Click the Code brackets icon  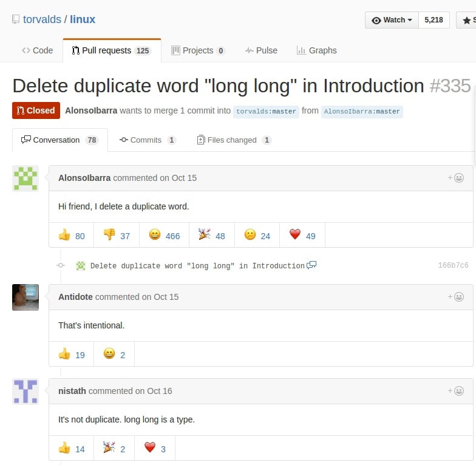[x=25, y=50]
